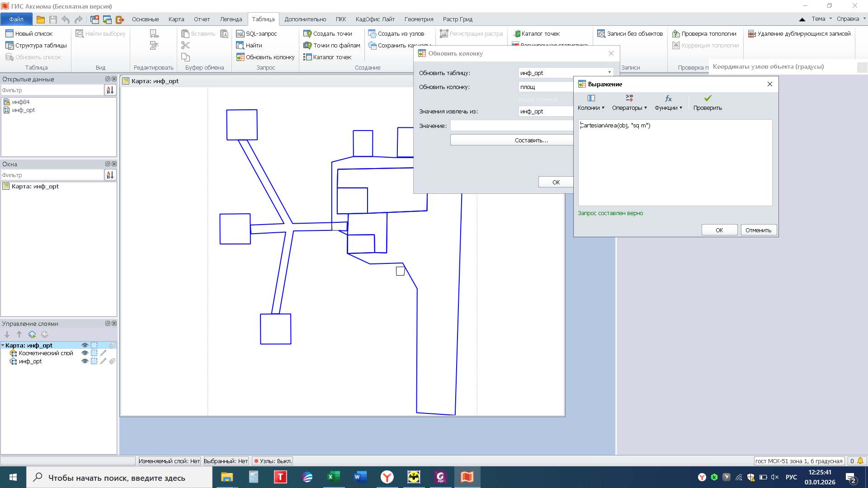Click add layer icon in Управление слоями
Screen dimensions: 868x488
coord(32,335)
